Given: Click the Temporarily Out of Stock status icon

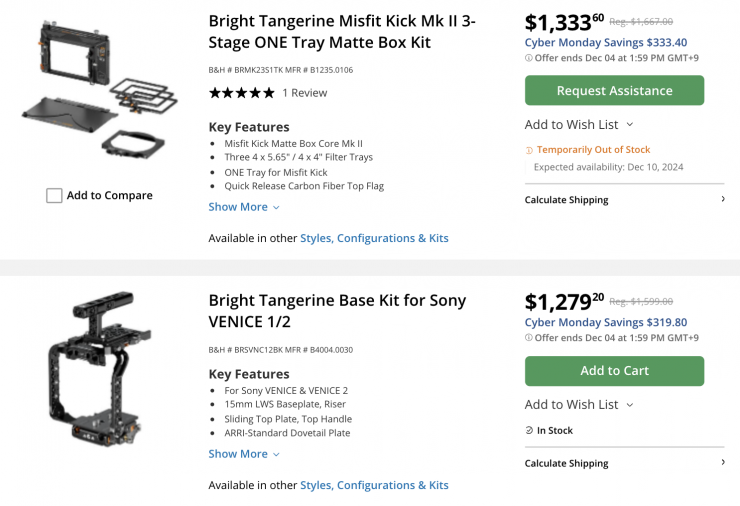Looking at the screenshot, I should click(530, 150).
